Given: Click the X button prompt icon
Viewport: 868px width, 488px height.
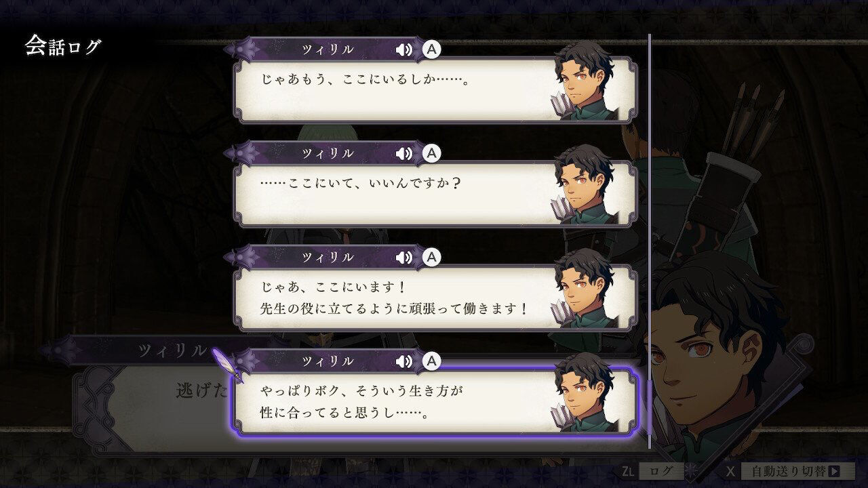Looking at the screenshot, I should (x=730, y=471).
